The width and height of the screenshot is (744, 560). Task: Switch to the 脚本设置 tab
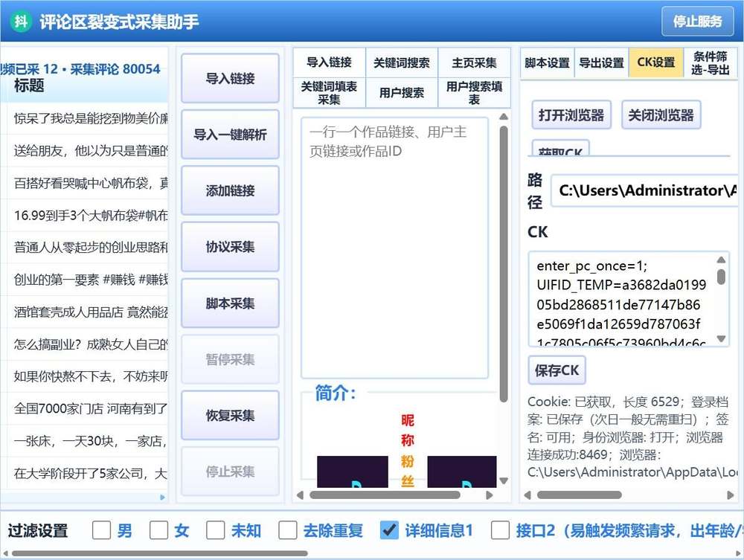[x=547, y=62]
